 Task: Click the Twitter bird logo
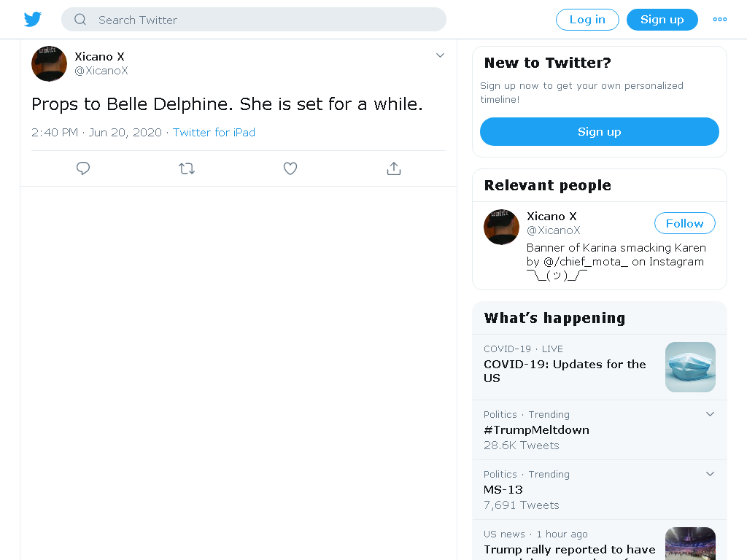tap(32, 20)
